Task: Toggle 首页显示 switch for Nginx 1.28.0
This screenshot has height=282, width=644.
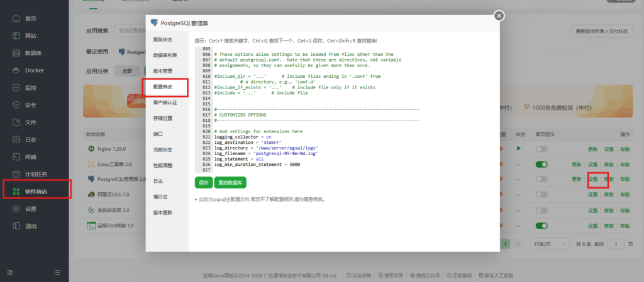Action: 541,149
